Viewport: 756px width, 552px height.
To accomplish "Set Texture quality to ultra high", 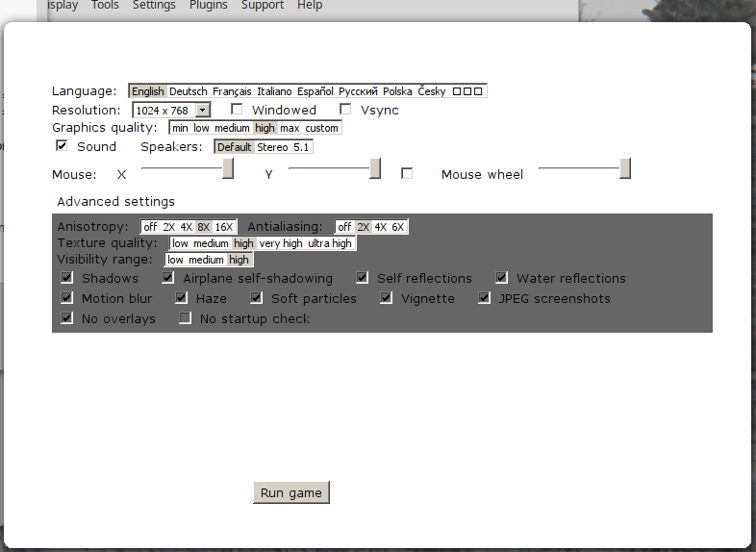I will 330,243.
